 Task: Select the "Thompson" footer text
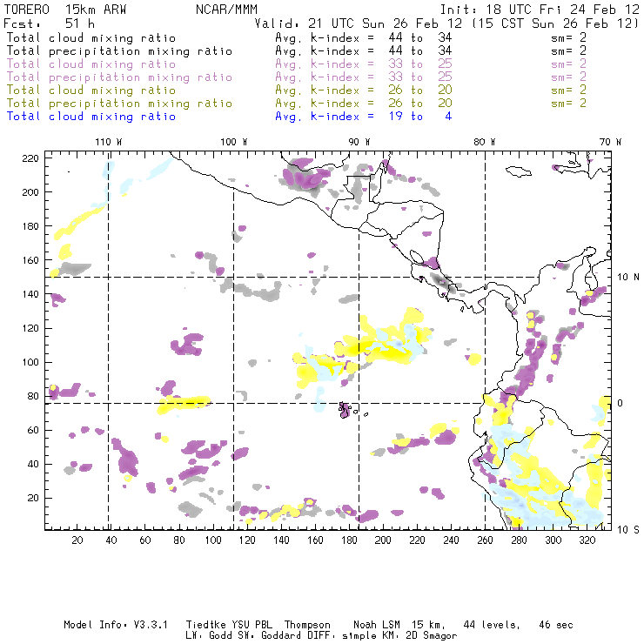[307, 625]
